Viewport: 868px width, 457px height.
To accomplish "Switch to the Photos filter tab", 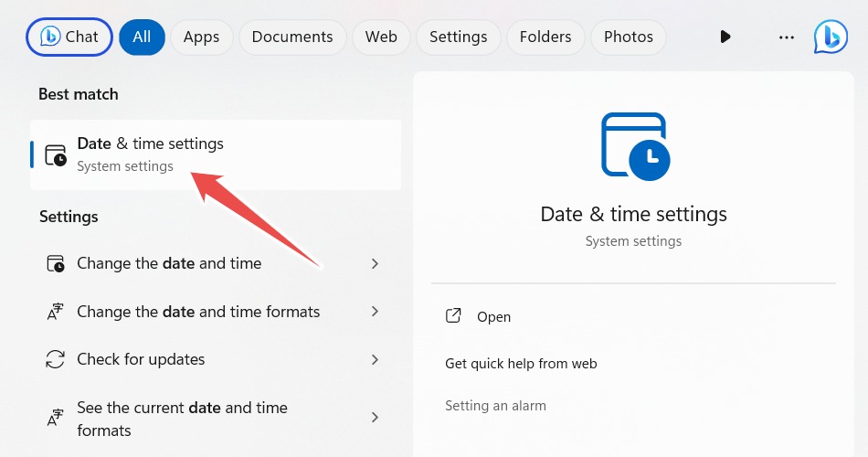I will pos(629,37).
